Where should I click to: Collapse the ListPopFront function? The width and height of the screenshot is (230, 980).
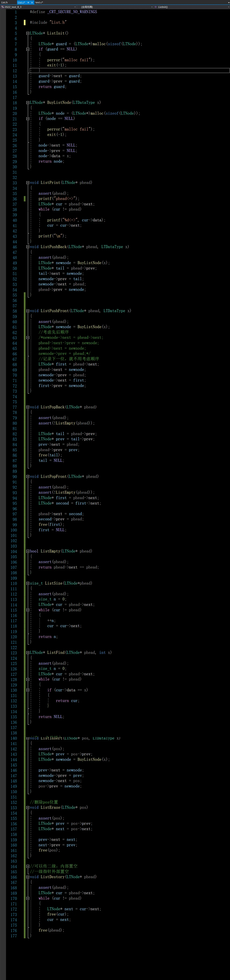[28, 476]
